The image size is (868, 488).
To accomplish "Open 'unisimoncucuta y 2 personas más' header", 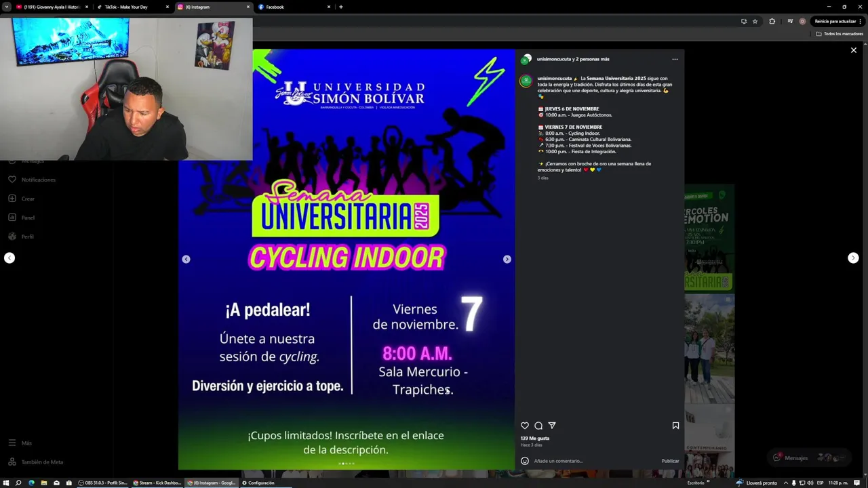I will (x=573, y=60).
